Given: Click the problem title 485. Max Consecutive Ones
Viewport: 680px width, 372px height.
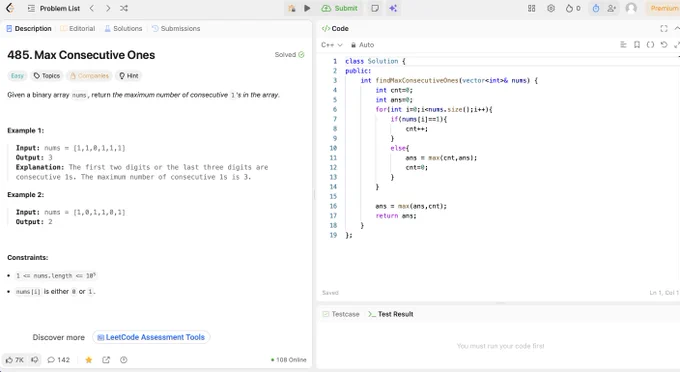Looking at the screenshot, I should click(81, 55).
